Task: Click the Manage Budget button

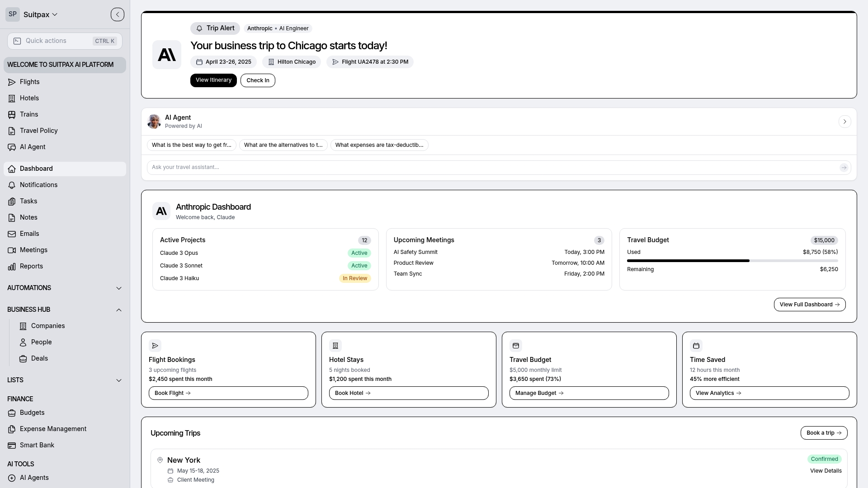Action: point(589,393)
